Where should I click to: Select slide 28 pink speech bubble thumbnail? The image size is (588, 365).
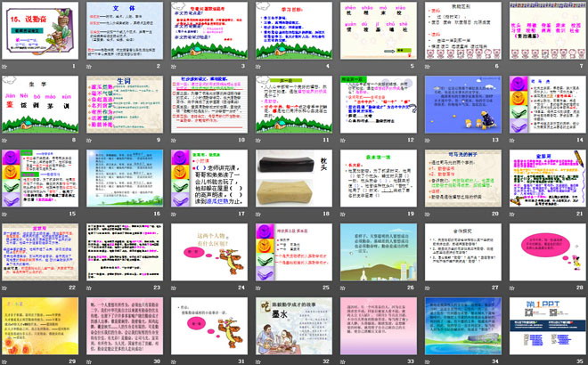point(548,252)
